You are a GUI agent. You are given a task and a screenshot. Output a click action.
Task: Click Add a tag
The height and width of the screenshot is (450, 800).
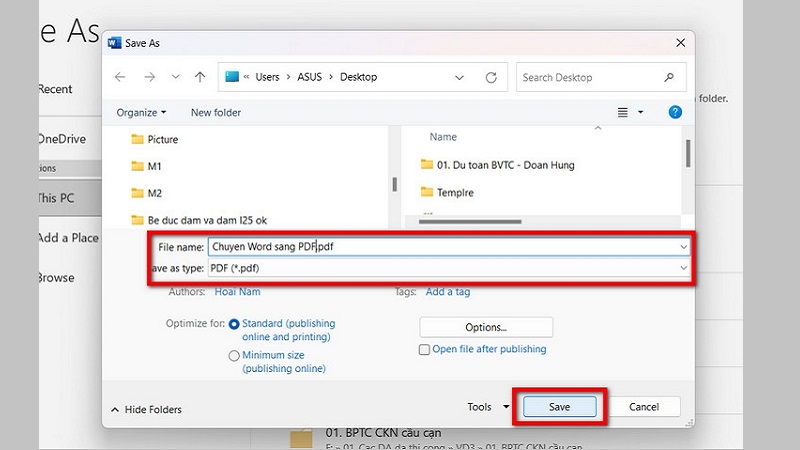point(447,292)
